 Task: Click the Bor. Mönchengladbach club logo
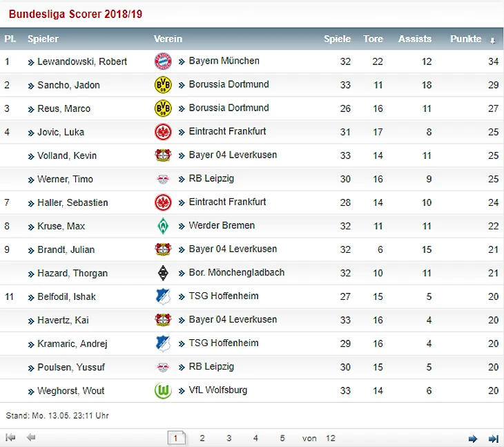click(x=162, y=273)
